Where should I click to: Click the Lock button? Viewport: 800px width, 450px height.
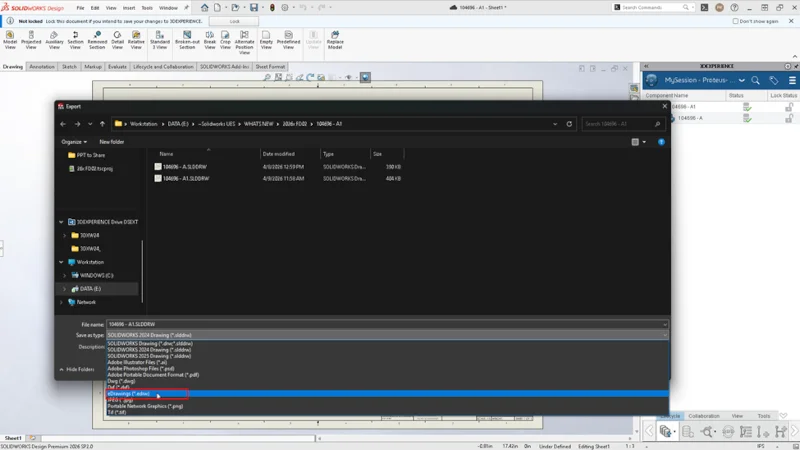pyautogui.click(x=234, y=21)
